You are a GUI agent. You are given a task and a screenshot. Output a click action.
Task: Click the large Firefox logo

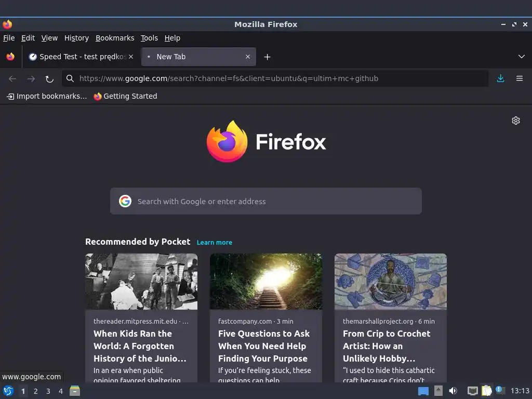[x=267, y=141]
